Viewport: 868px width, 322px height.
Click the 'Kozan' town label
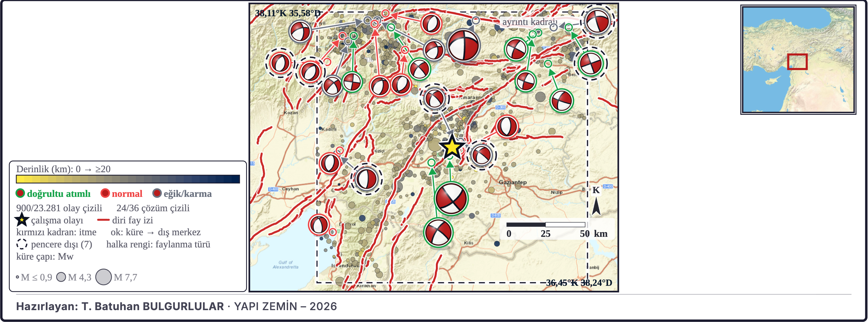pos(291,113)
